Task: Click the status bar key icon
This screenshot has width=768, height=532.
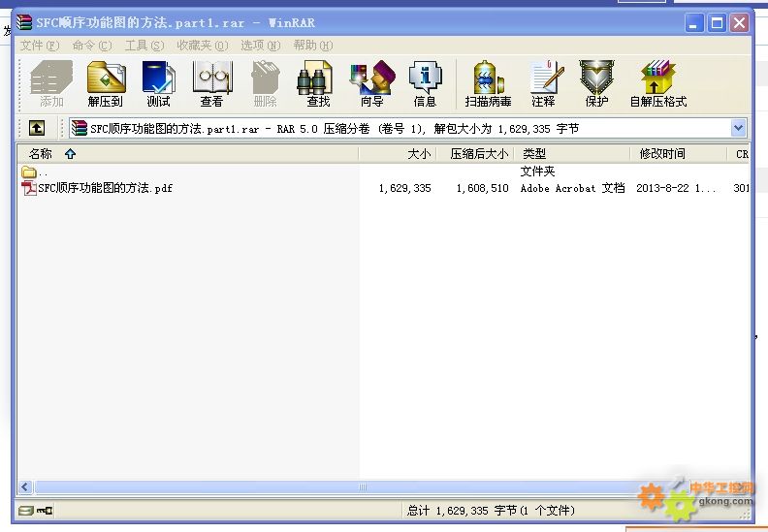Action: (45, 511)
